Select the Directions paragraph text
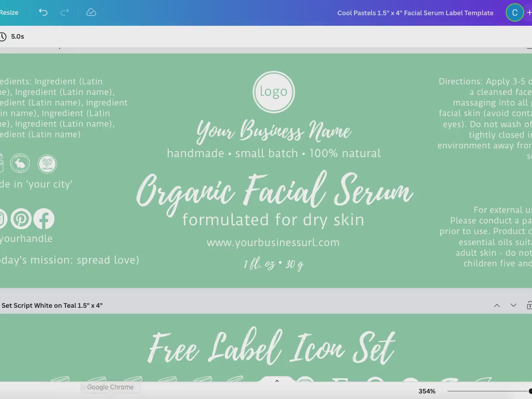 pos(485,119)
